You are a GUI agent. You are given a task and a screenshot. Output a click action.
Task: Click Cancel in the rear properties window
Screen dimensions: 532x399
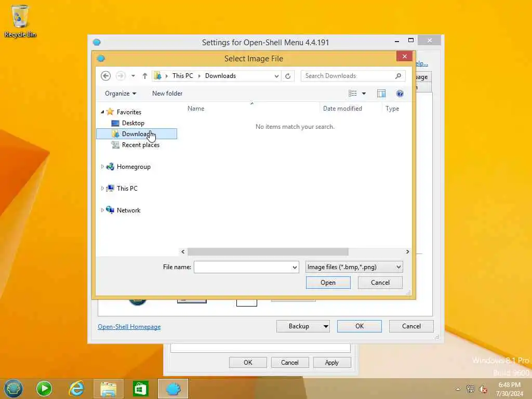pyautogui.click(x=290, y=363)
